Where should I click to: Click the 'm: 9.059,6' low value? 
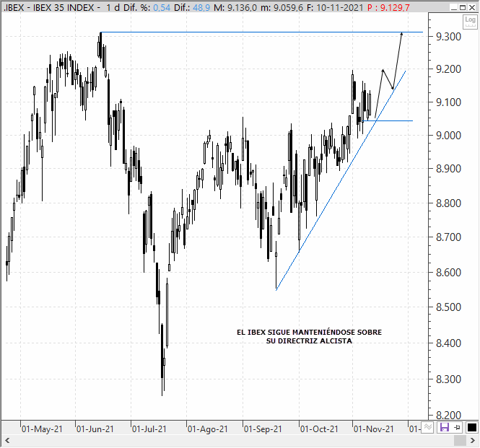[x=282, y=7]
